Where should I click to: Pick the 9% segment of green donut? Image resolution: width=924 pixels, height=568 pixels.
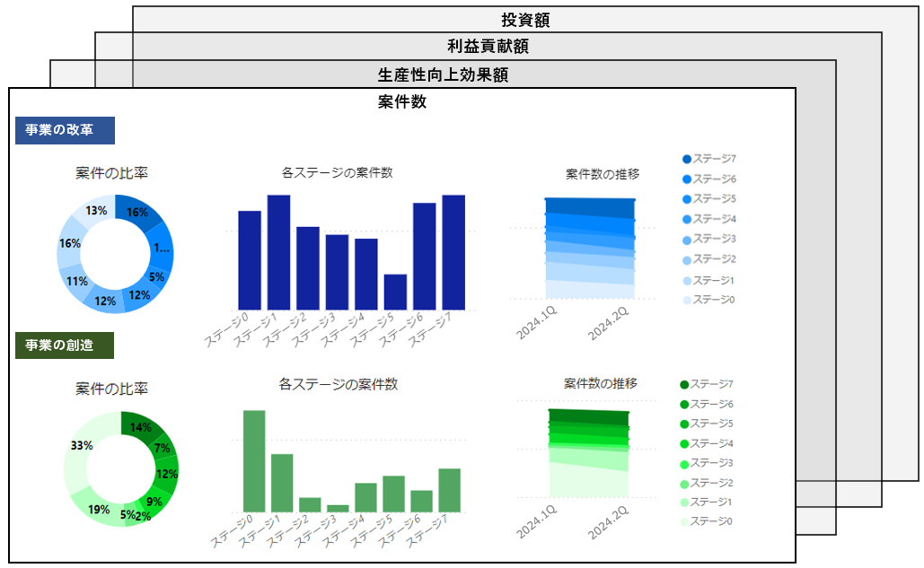point(154,501)
